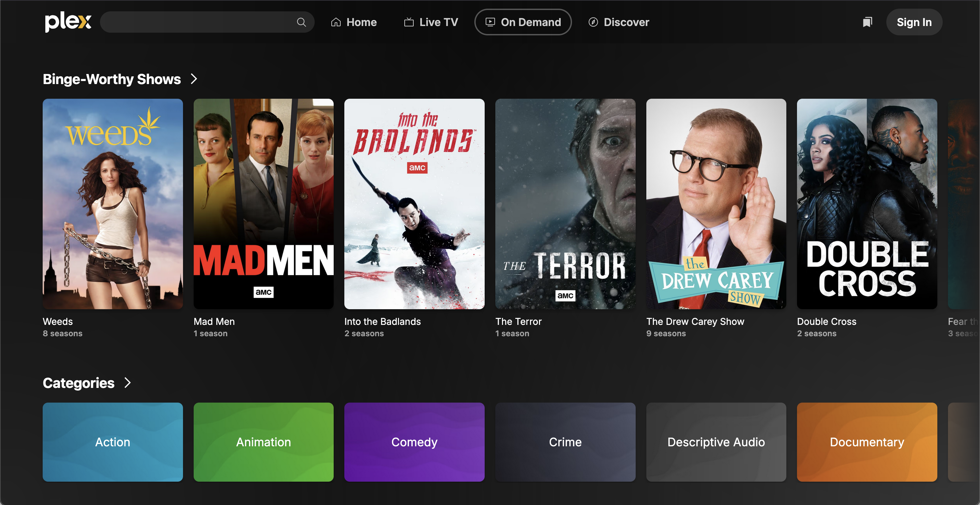The image size is (980, 505).
Task: Select the Descriptive Audio category tile
Action: pyautogui.click(x=716, y=442)
